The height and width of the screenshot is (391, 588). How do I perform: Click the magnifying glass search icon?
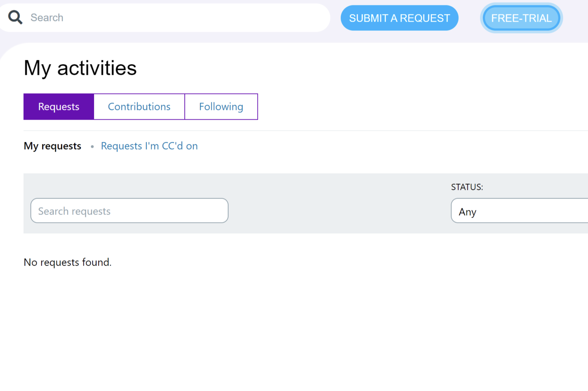pos(15,17)
